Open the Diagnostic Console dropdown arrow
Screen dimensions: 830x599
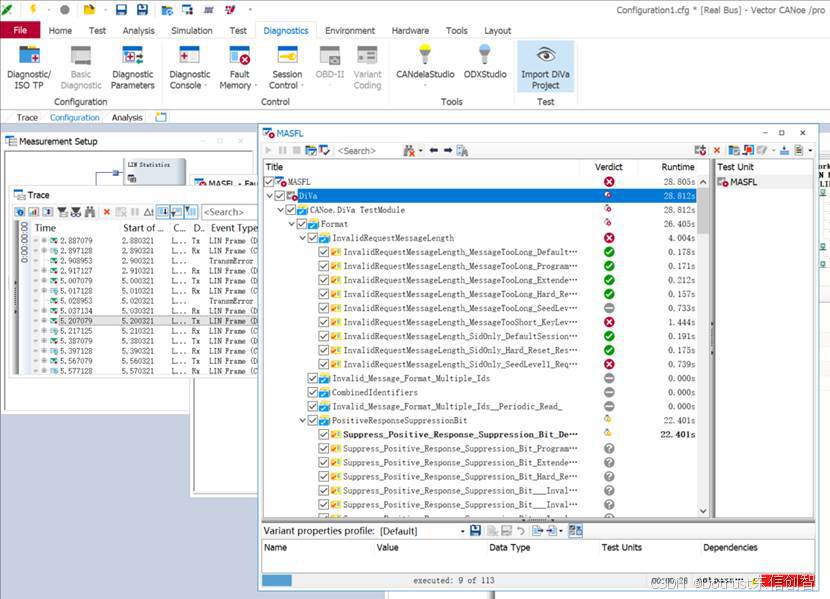click(x=205, y=86)
